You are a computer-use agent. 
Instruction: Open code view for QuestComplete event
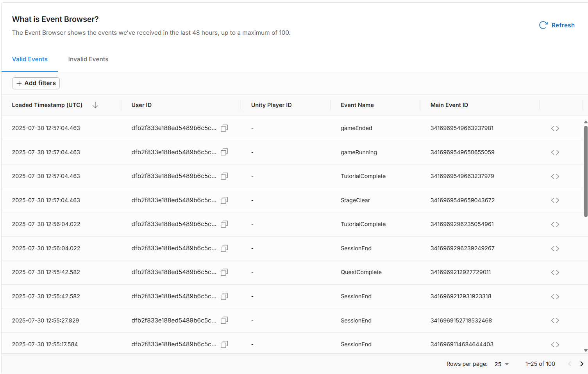pyautogui.click(x=555, y=272)
